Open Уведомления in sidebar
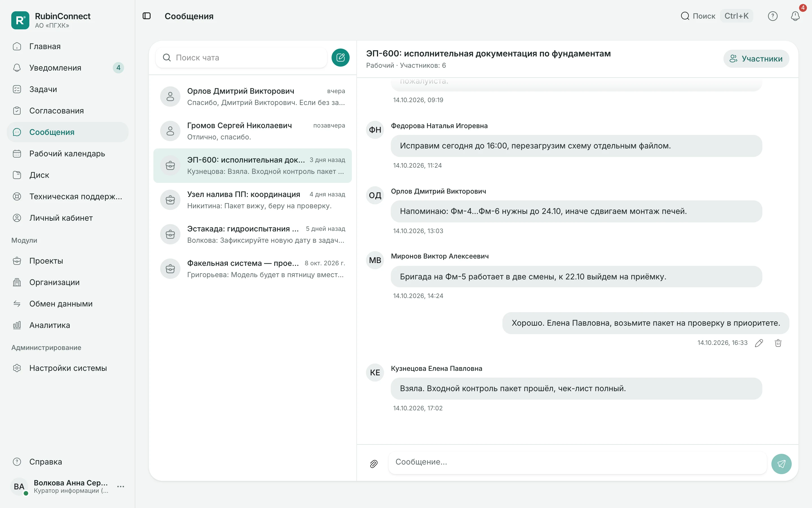The image size is (812, 508). pos(67,68)
